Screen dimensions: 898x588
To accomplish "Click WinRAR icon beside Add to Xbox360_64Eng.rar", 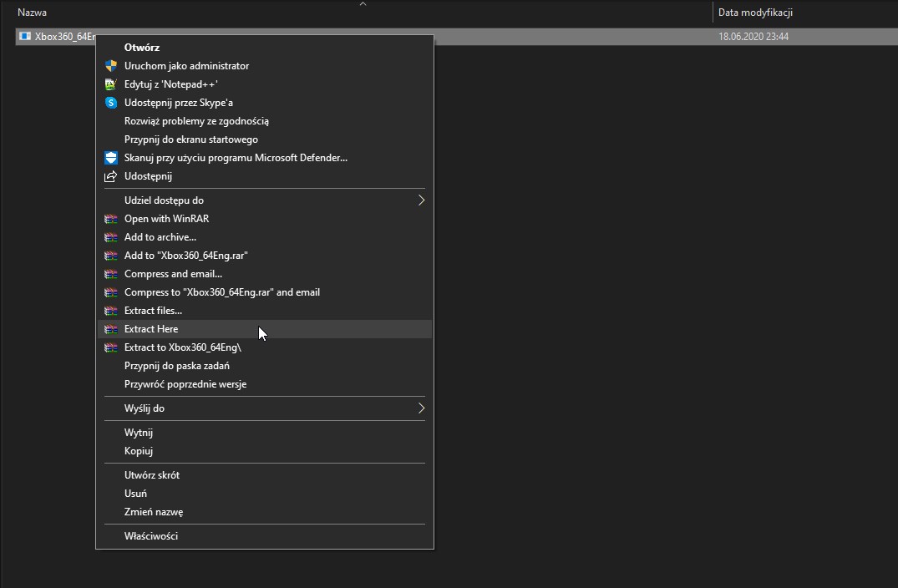I will pyautogui.click(x=111, y=256).
